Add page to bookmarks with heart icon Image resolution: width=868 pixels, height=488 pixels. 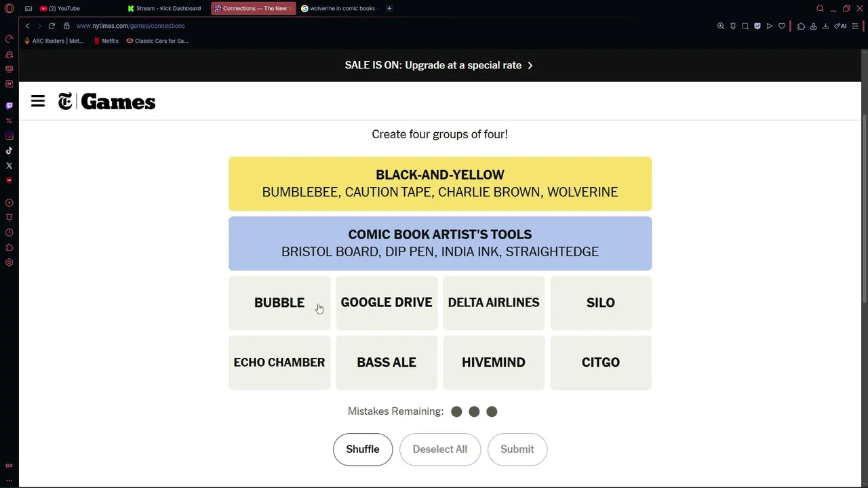pyautogui.click(x=782, y=26)
